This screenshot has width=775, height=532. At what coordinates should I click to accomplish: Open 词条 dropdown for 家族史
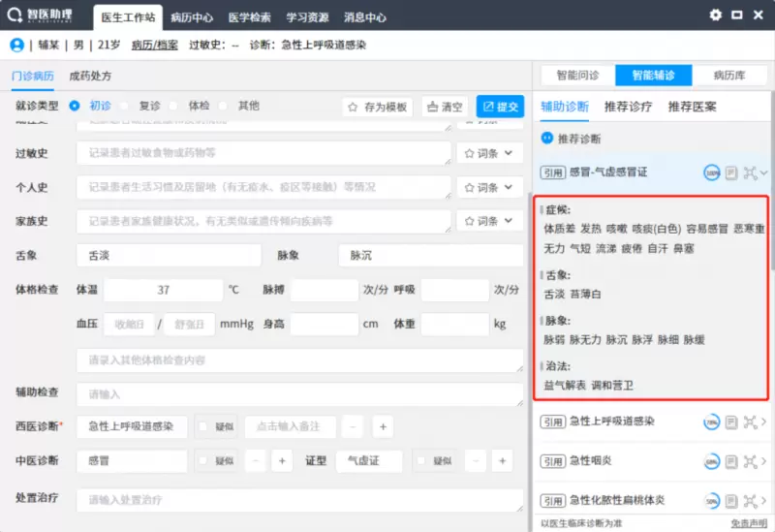tap(490, 222)
